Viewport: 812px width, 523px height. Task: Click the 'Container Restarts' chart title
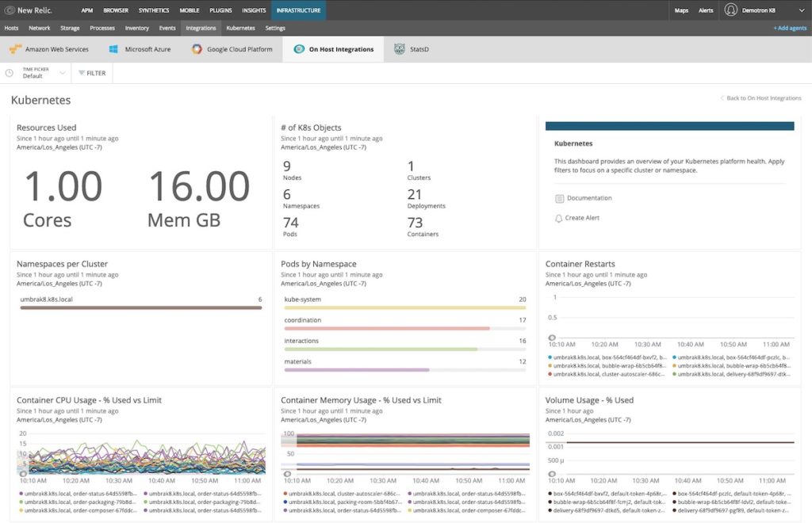[x=580, y=264]
